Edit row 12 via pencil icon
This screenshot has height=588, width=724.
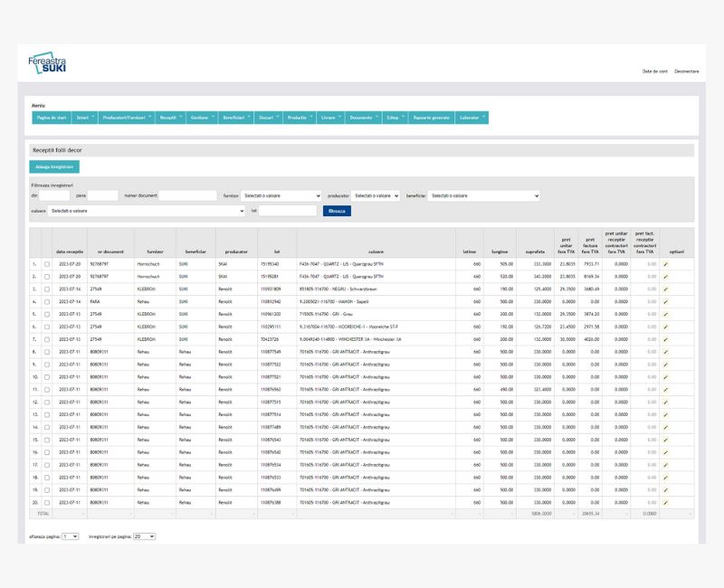[665, 401]
